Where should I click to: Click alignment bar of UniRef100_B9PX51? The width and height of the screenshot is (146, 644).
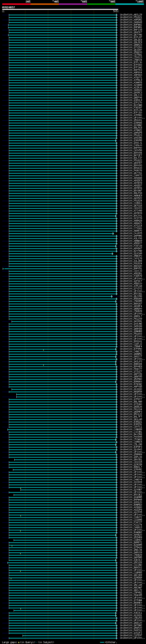[60, 269]
